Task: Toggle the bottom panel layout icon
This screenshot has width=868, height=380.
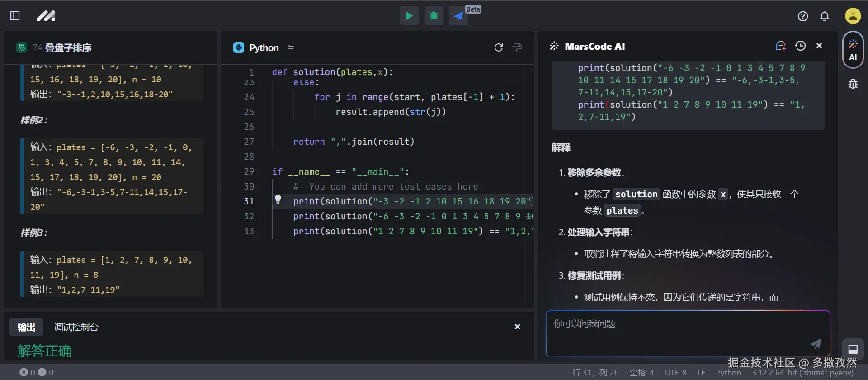Action: click(x=853, y=349)
